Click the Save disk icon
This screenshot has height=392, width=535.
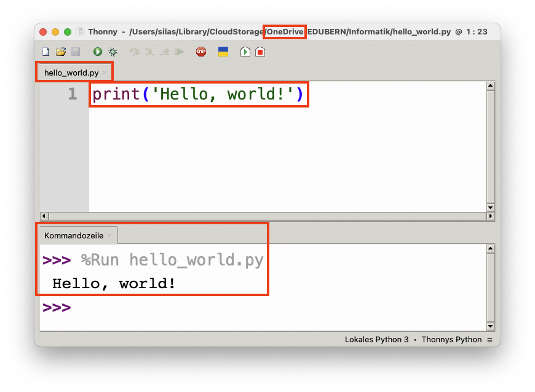click(x=76, y=52)
